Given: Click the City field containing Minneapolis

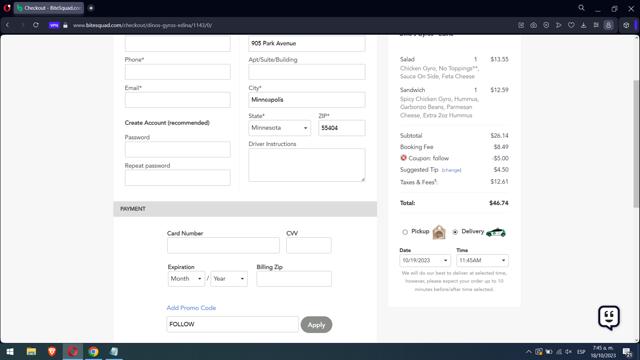Looking at the screenshot, I should coord(307,100).
